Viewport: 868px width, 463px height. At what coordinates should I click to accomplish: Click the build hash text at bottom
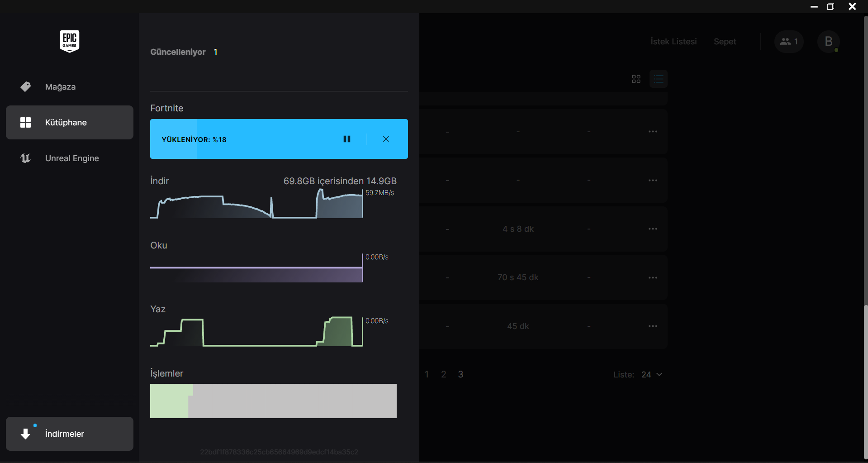[x=279, y=452]
